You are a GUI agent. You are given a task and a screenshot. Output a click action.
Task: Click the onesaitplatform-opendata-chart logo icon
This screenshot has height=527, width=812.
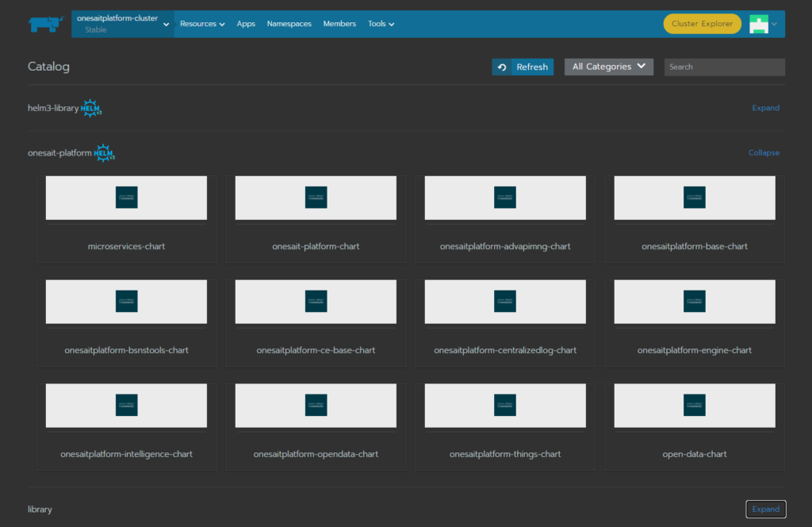point(316,406)
